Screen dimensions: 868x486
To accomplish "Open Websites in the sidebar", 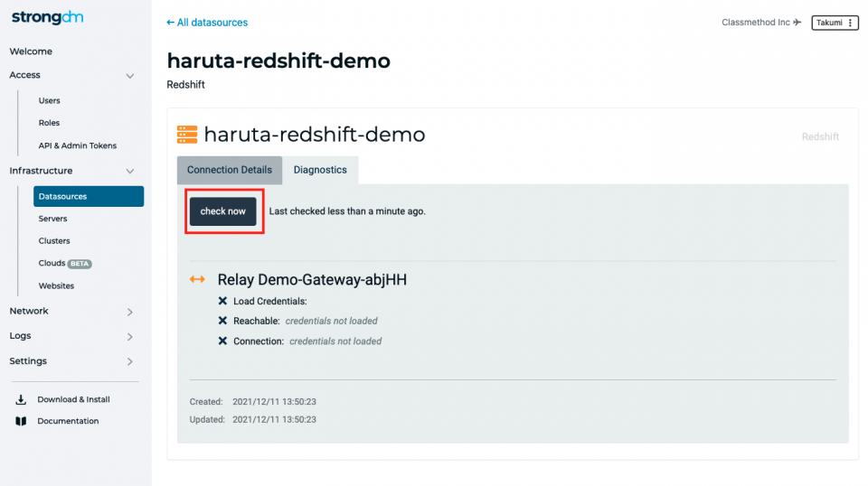I will click(x=56, y=285).
